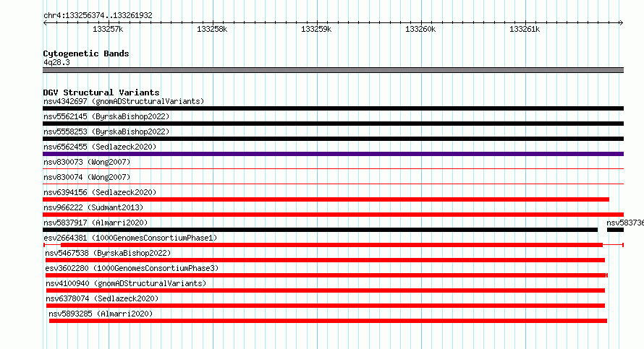644x349 pixels.
Task: Click the 133258k ruler marker
Action: pyautogui.click(x=212, y=30)
